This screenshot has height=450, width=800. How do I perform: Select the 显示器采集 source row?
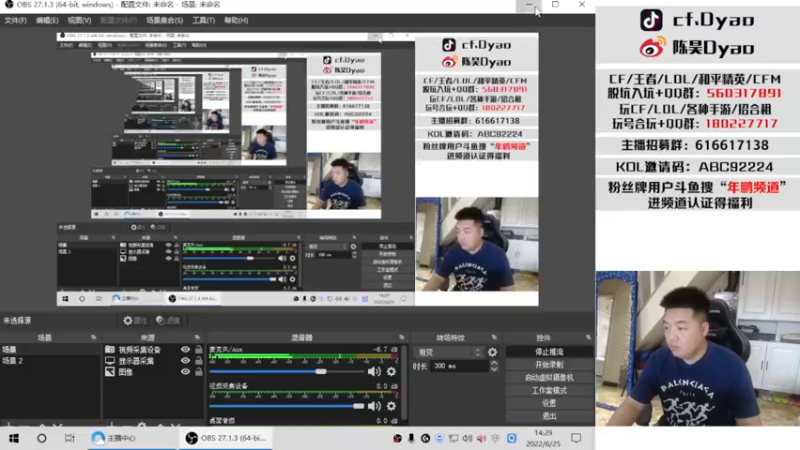[154, 361]
